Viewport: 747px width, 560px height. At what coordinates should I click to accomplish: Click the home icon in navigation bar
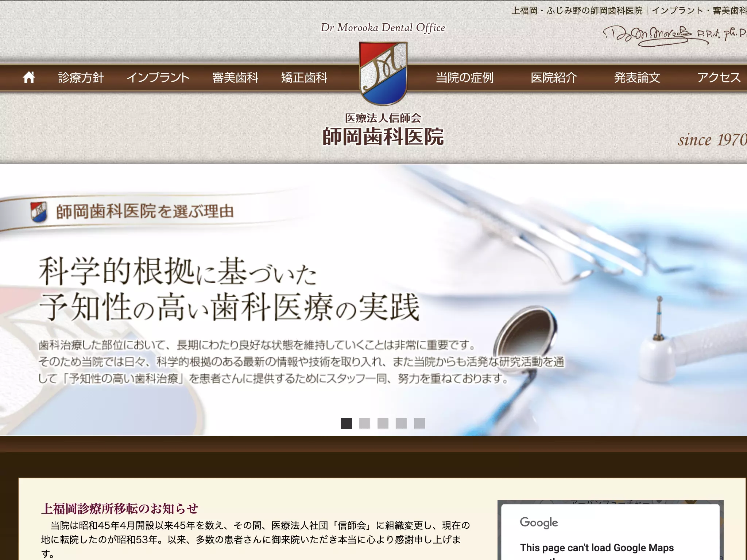tap(29, 77)
